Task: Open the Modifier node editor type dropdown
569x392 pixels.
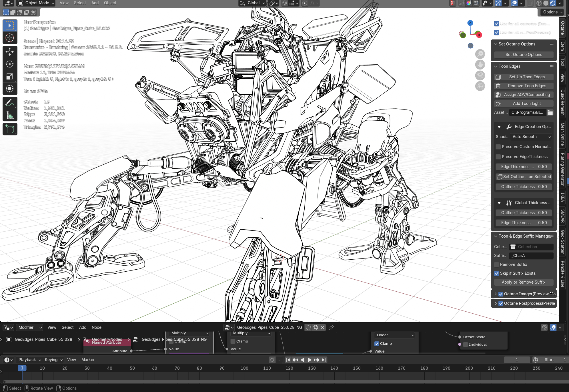Action: pos(30,328)
